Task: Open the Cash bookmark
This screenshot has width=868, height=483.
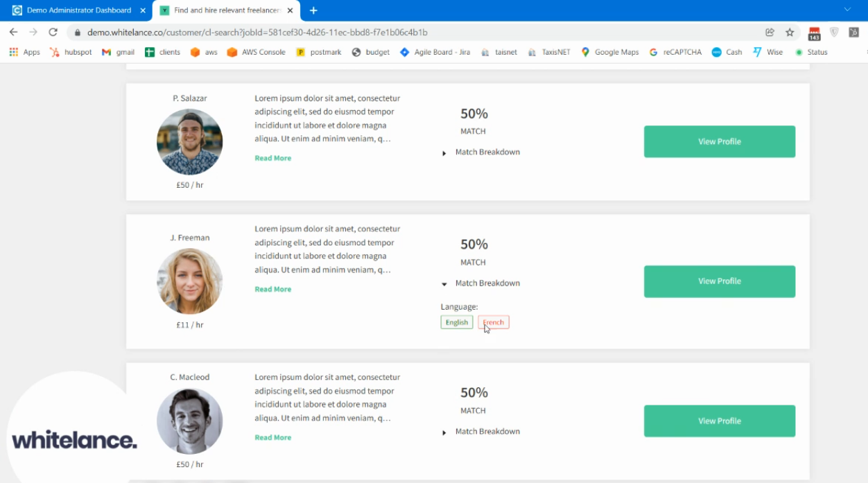Action: (x=727, y=52)
